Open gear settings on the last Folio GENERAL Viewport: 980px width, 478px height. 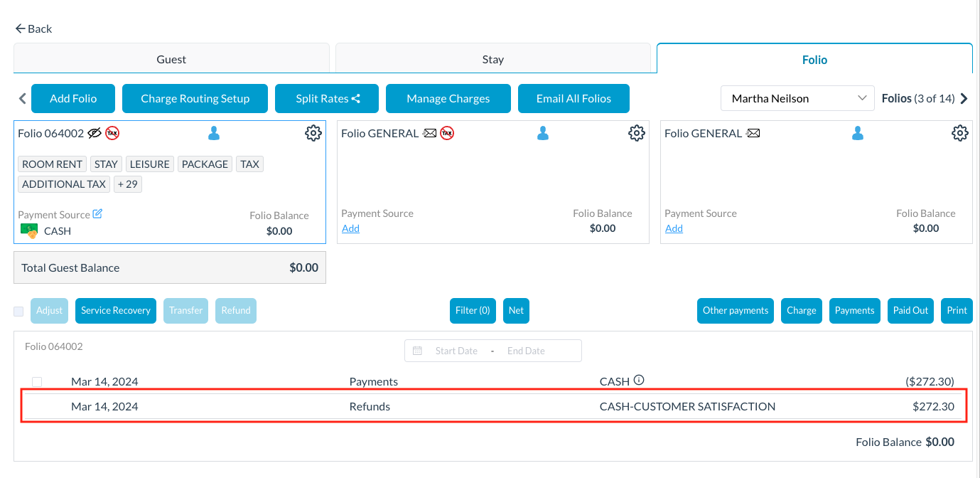(x=959, y=133)
